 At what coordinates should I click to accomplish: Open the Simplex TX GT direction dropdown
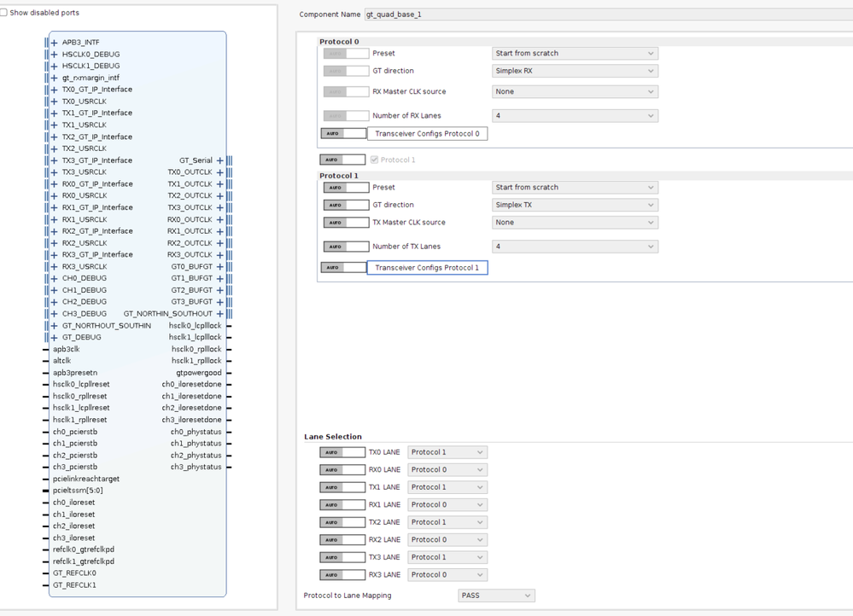pos(575,205)
